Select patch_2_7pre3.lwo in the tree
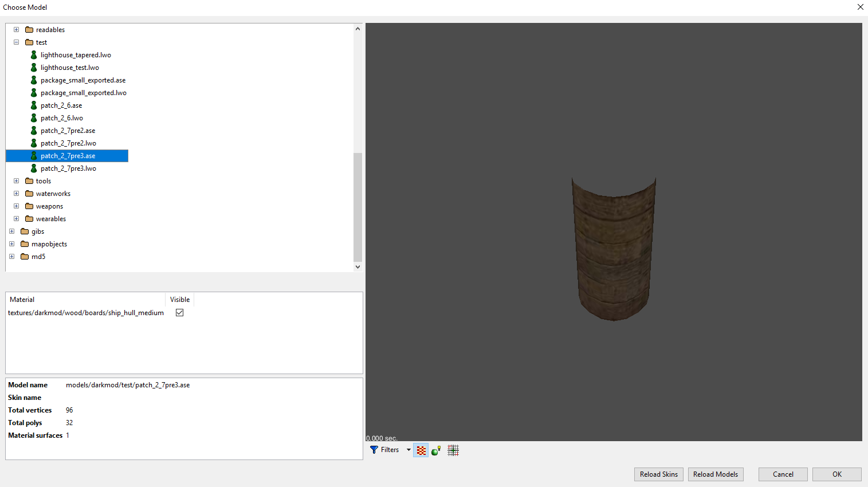 click(68, 168)
